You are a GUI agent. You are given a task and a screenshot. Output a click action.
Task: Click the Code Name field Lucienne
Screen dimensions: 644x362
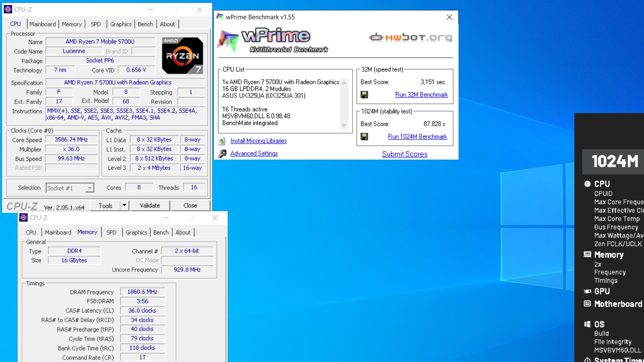[x=74, y=51]
